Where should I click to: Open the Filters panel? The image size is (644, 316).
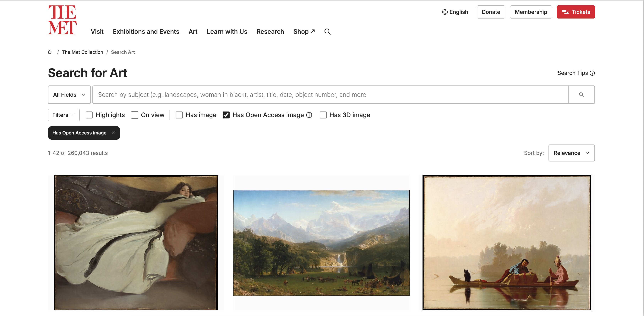[x=63, y=115]
